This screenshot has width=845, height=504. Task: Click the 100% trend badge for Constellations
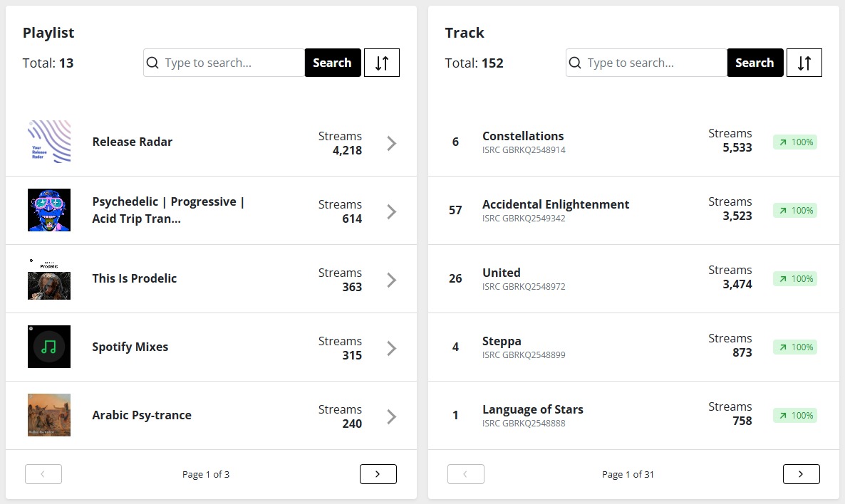coord(795,142)
